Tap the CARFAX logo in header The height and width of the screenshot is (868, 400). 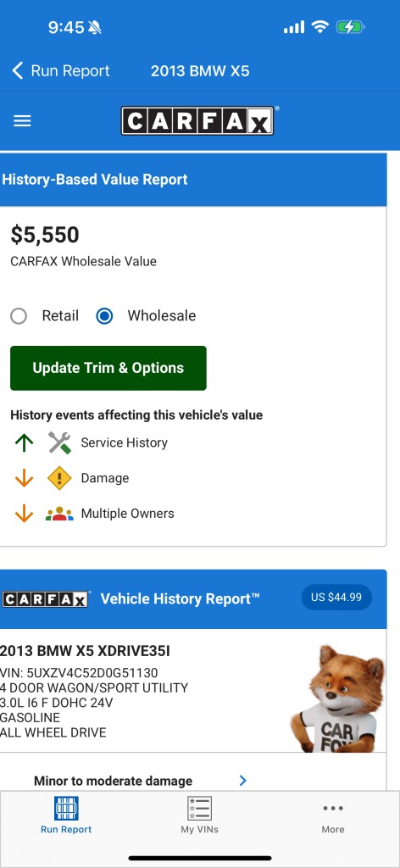pyautogui.click(x=197, y=120)
